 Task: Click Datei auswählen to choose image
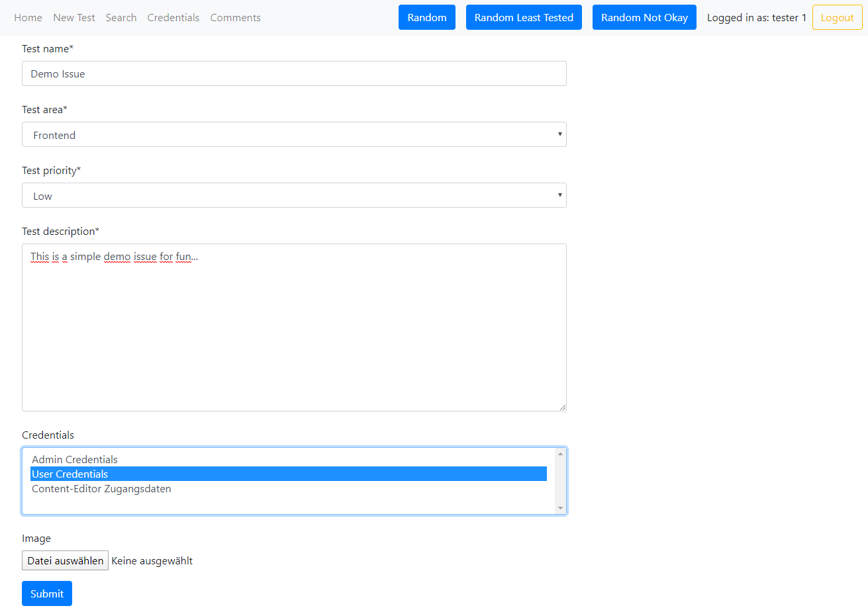[x=66, y=561]
